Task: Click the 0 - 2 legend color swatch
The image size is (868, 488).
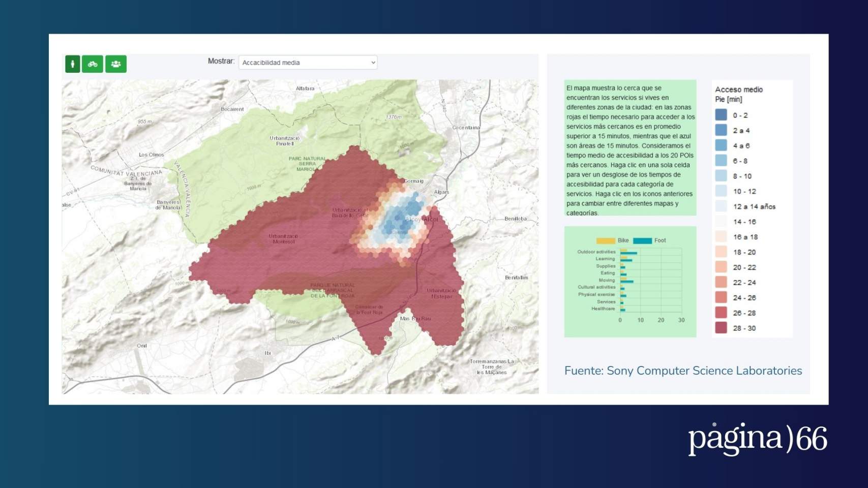Action: [721, 115]
